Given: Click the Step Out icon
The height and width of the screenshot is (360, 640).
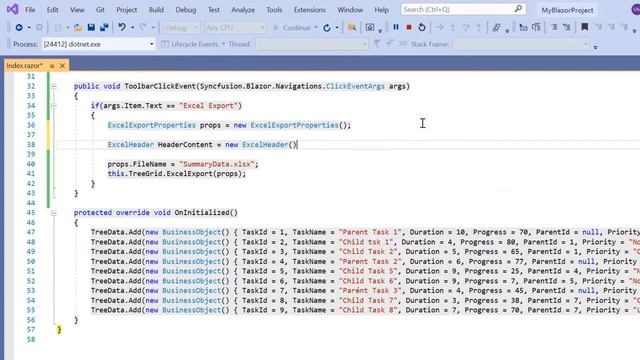Looking at the screenshot, I should click(478, 27).
